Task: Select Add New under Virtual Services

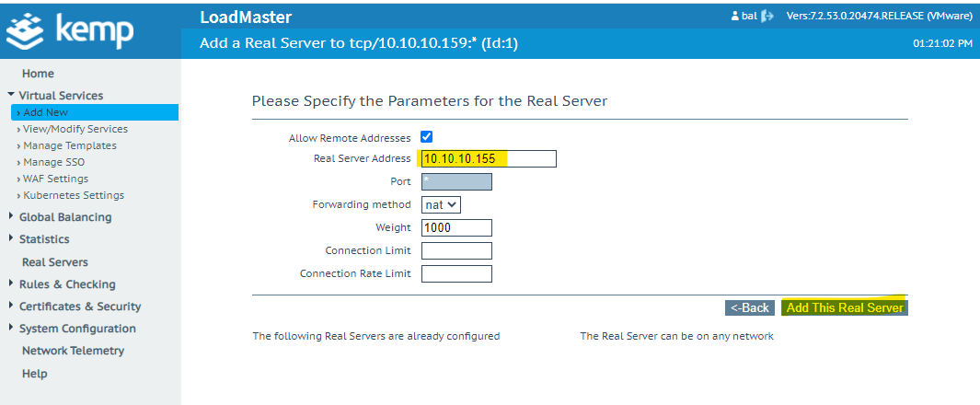Action: point(95,112)
